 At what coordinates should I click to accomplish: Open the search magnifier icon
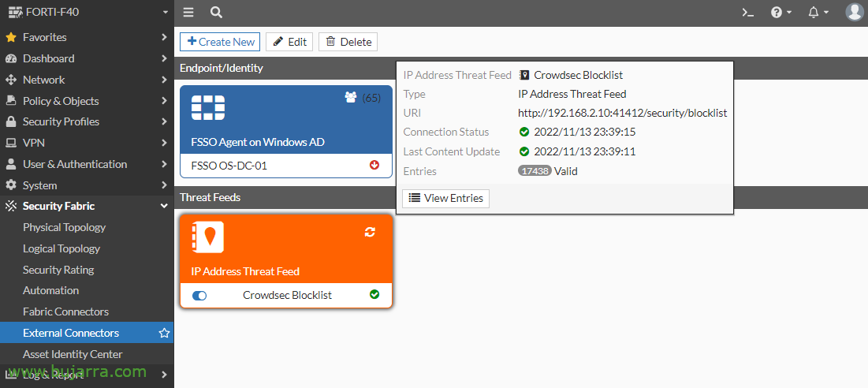pyautogui.click(x=217, y=12)
